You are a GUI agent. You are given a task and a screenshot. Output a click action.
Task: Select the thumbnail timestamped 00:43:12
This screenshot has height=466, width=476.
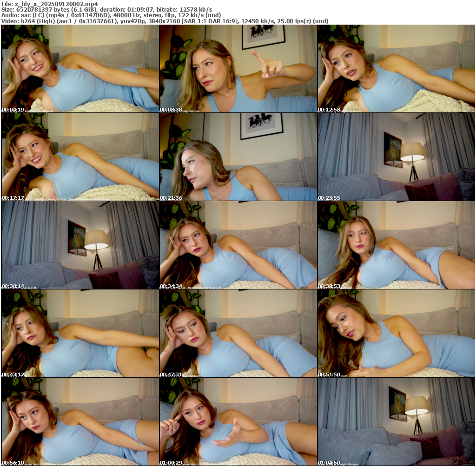(x=80, y=334)
